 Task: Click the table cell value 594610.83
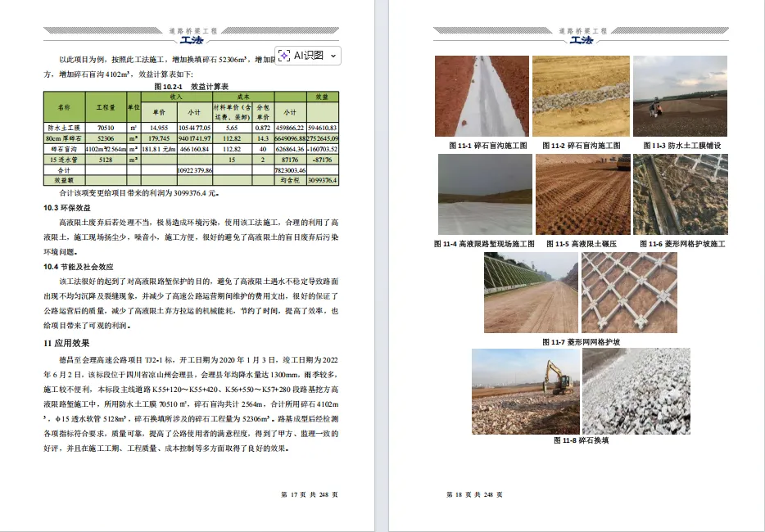click(323, 128)
